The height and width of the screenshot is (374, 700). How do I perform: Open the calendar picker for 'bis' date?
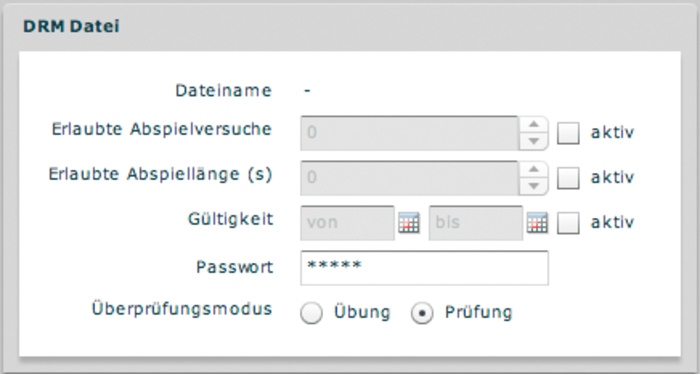pos(537,223)
